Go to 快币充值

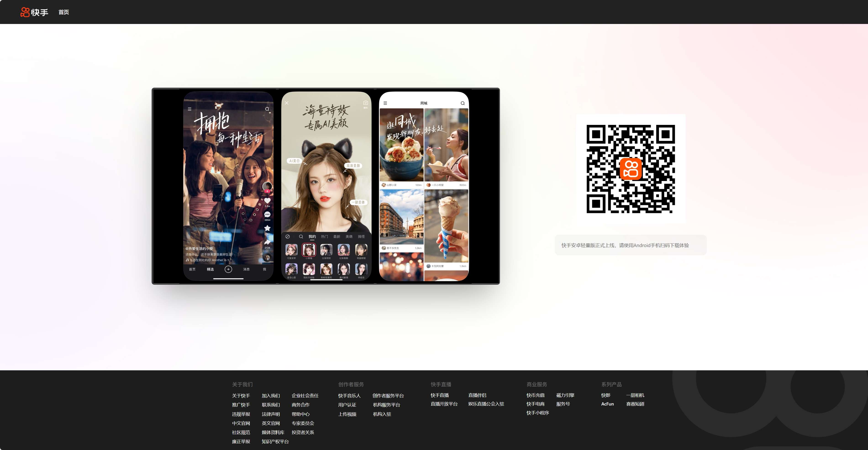tap(535, 395)
